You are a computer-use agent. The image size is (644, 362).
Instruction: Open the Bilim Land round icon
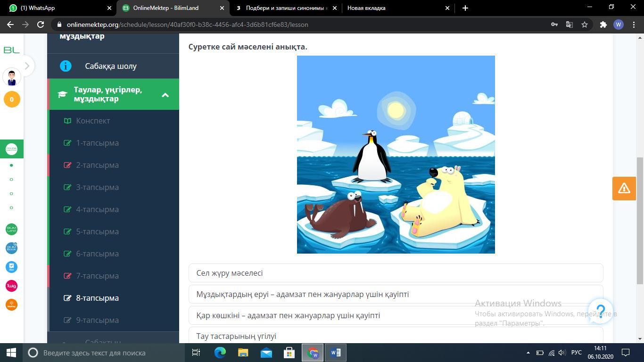click(11, 230)
